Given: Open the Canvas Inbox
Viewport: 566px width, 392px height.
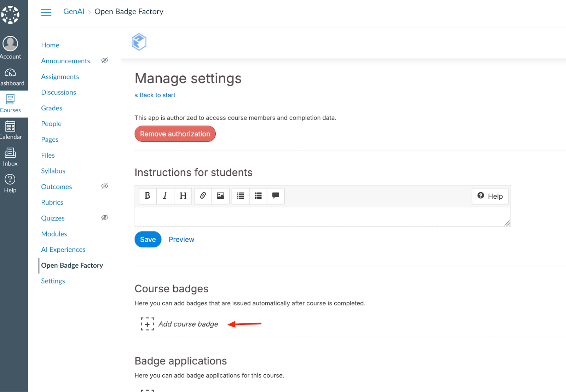Looking at the screenshot, I should tap(10, 157).
